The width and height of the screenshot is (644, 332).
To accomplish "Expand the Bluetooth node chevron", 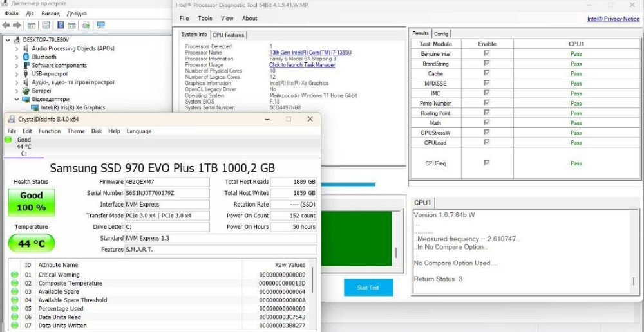I will coord(17,57).
